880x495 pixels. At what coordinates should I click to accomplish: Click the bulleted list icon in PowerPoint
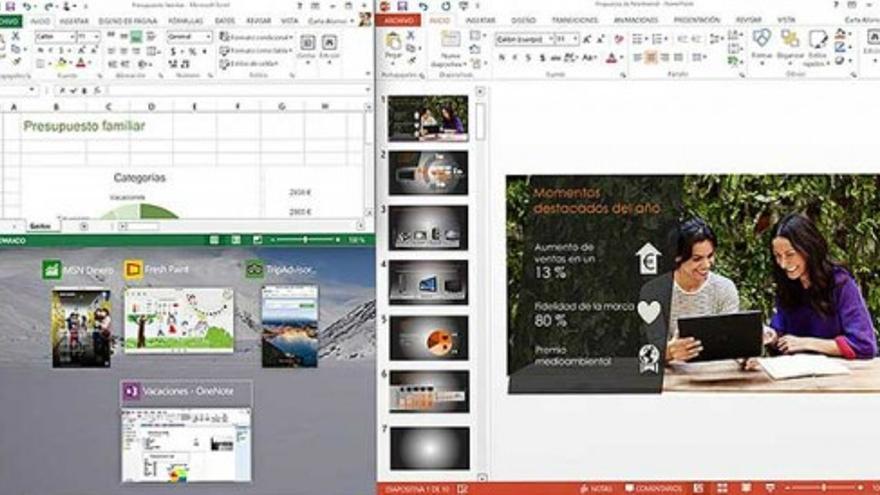(x=638, y=39)
